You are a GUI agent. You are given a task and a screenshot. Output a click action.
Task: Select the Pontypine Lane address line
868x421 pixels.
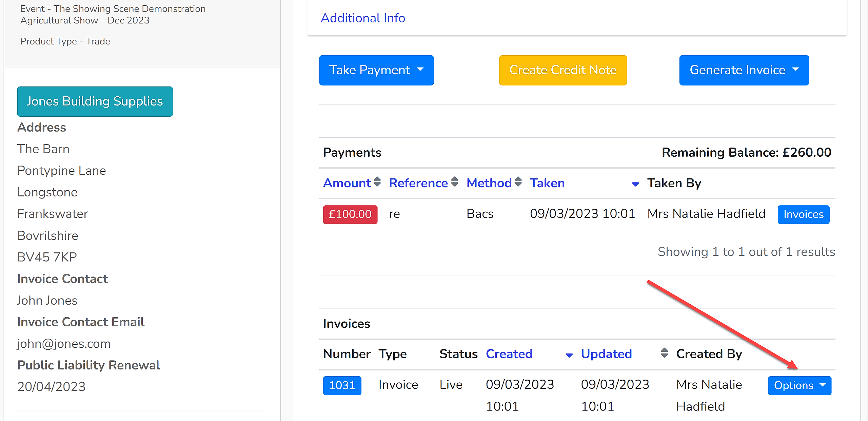62,171
